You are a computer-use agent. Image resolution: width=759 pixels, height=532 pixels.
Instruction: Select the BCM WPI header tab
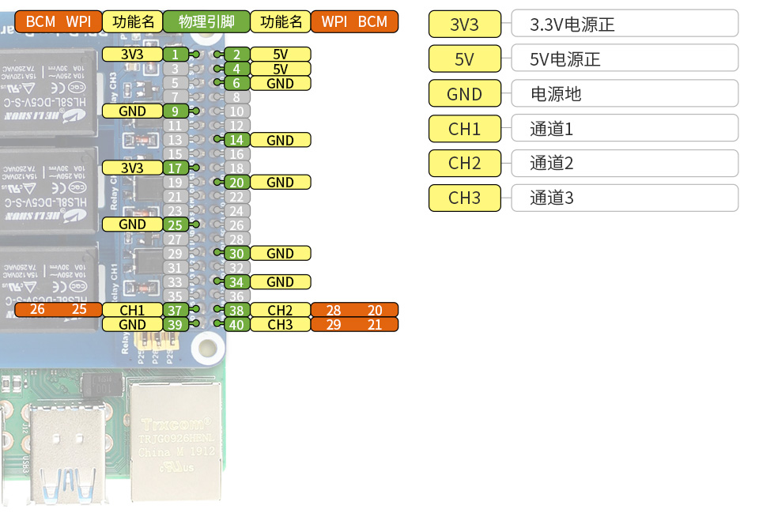pos(58,21)
